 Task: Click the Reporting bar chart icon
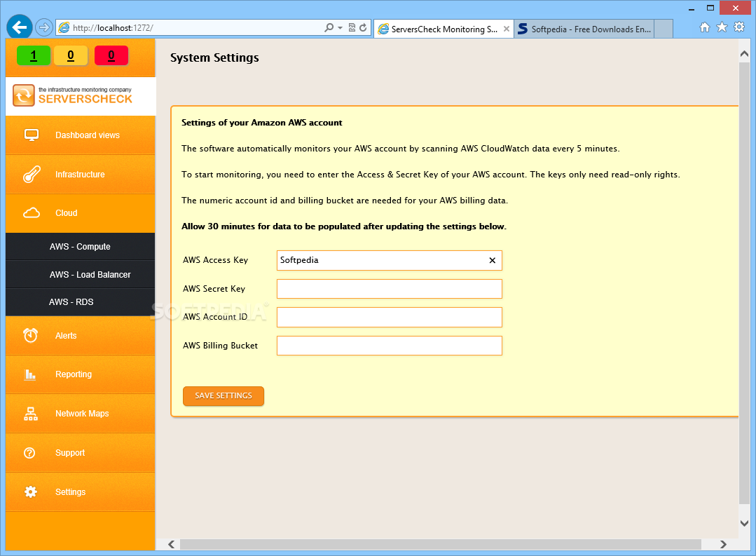[30, 374]
